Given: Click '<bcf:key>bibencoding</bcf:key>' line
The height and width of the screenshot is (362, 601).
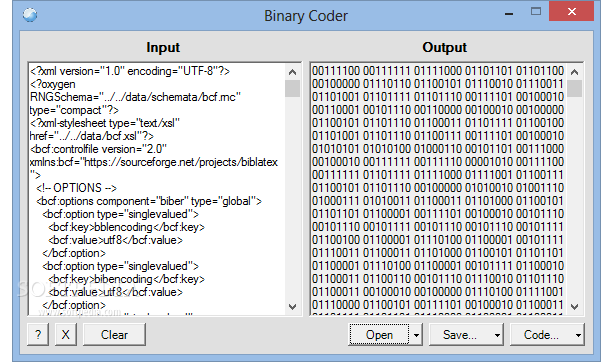Looking at the screenshot, I should point(126,279).
